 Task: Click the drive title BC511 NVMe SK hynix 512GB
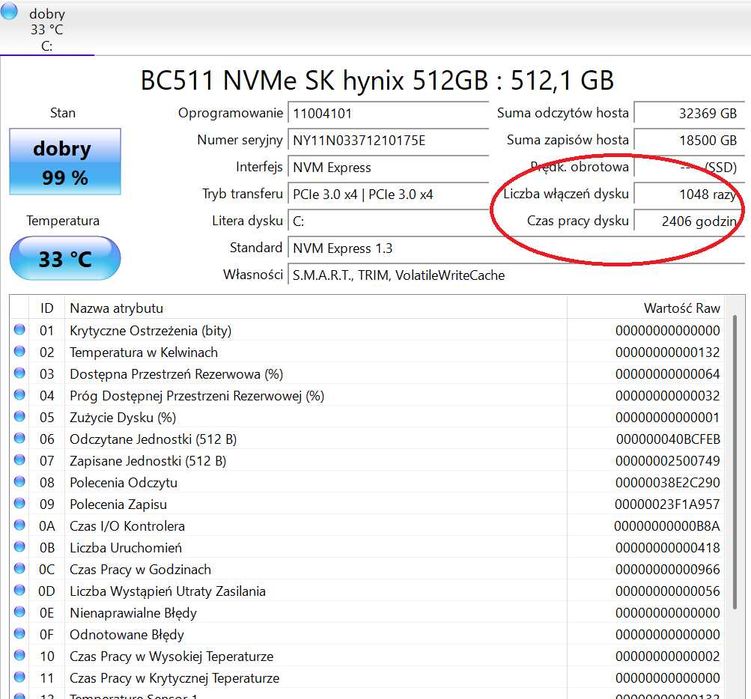(314, 80)
